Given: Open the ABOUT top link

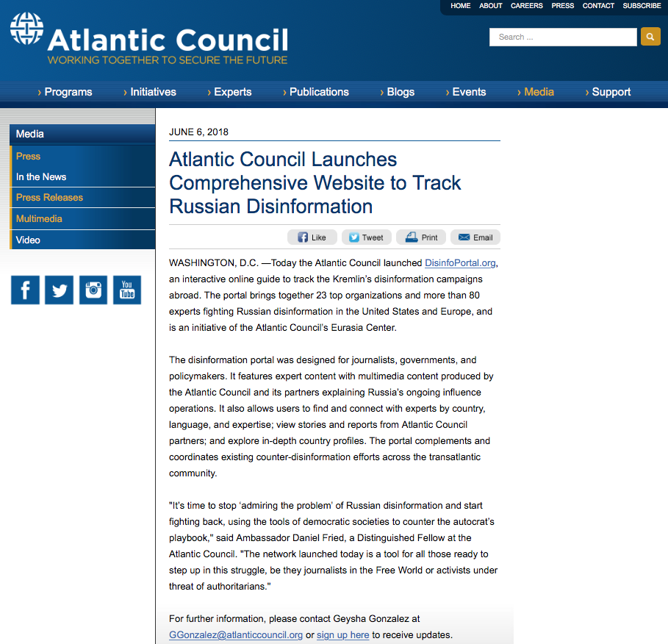Looking at the screenshot, I should click(491, 6).
